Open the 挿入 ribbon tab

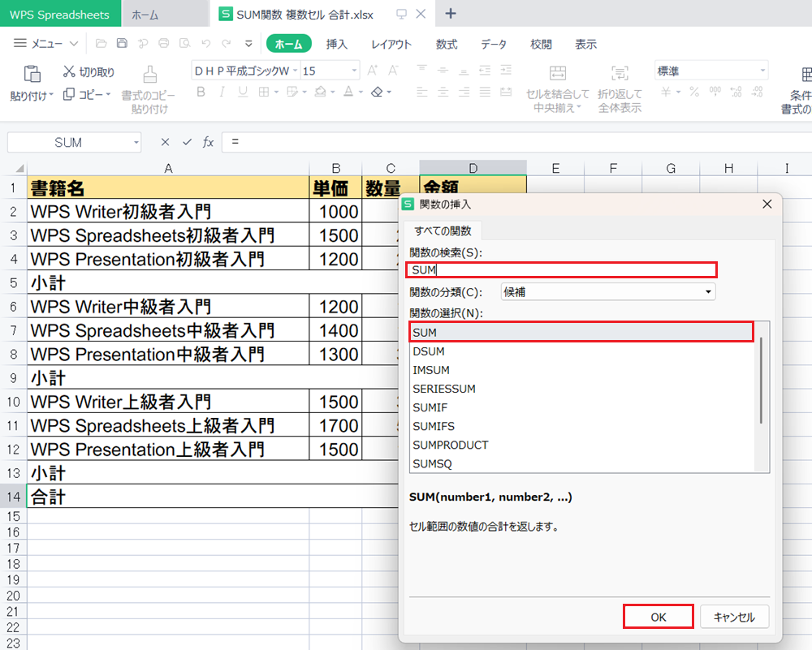coord(337,44)
